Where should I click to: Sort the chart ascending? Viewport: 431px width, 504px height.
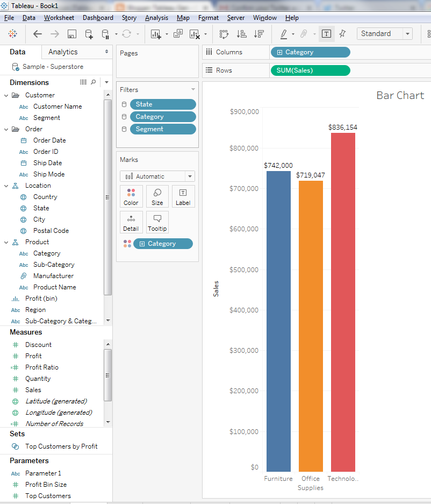tap(242, 33)
